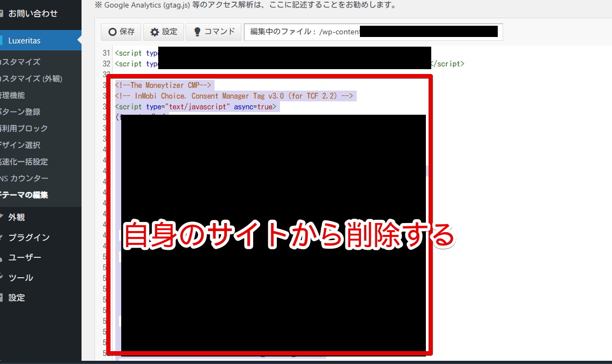Open 管理機能 submenu item
The height and width of the screenshot is (364, 612).
pos(12,95)
